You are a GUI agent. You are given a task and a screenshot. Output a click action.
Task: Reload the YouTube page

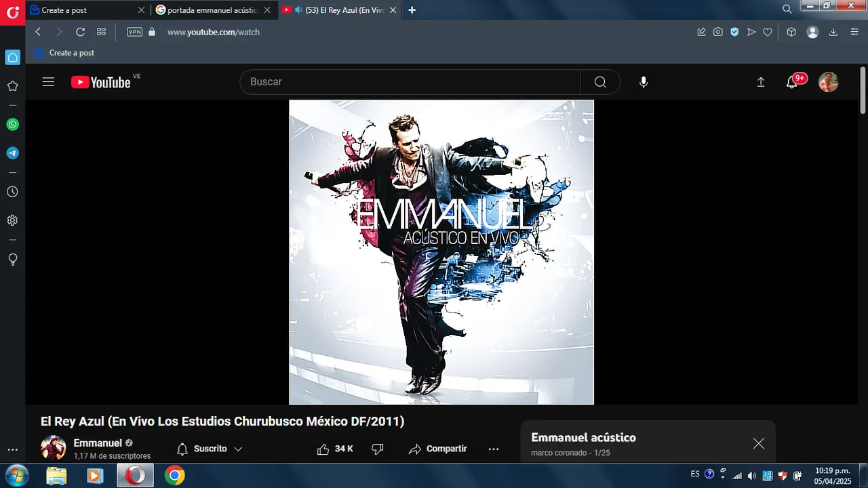tap(80, 32)
